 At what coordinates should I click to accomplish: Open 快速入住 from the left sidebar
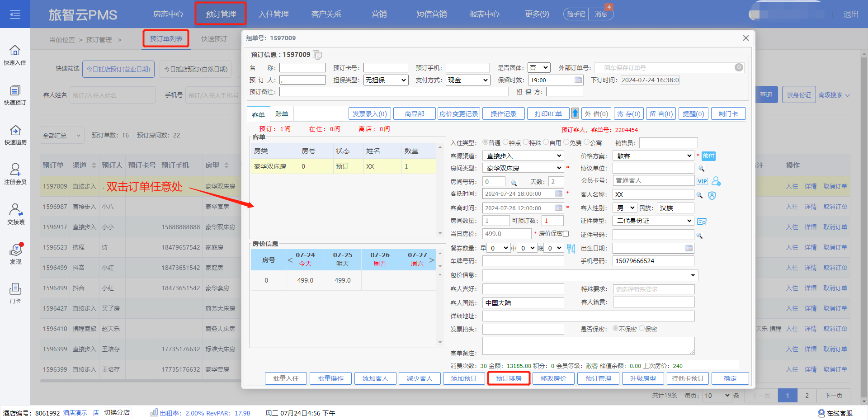[15, 55]
